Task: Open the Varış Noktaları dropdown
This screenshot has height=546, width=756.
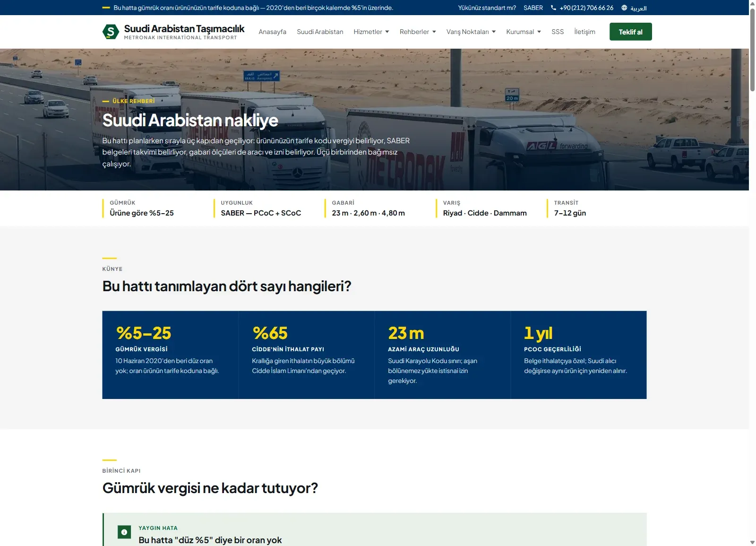Action: 471,32
